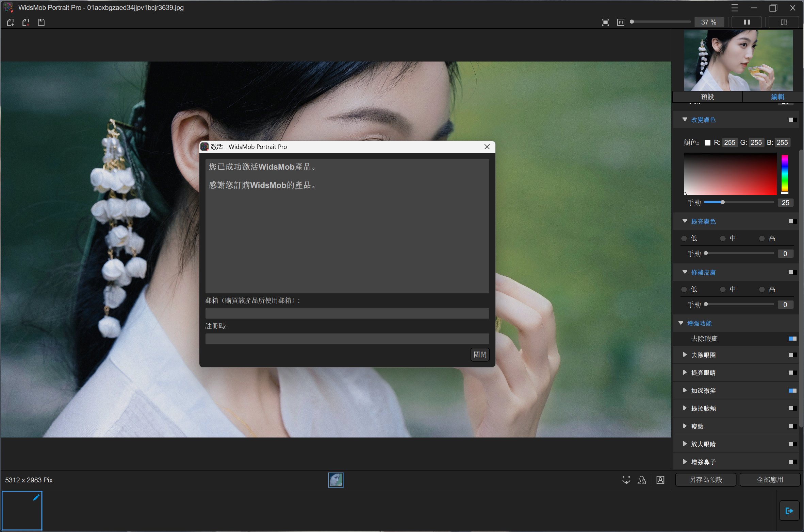Select 中 radio under 修補皮膚
This screenshot has height=532, width=804.
click(723, 290)
